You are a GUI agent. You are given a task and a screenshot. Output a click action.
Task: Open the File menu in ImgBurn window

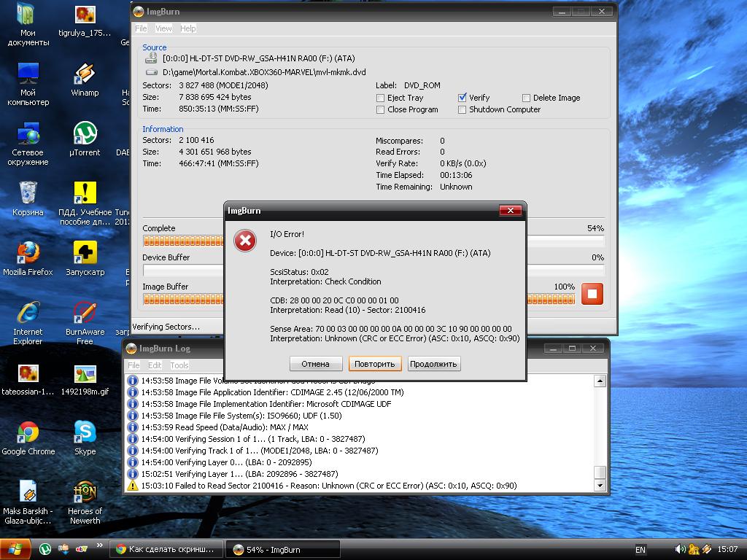[x=141, y=28]
